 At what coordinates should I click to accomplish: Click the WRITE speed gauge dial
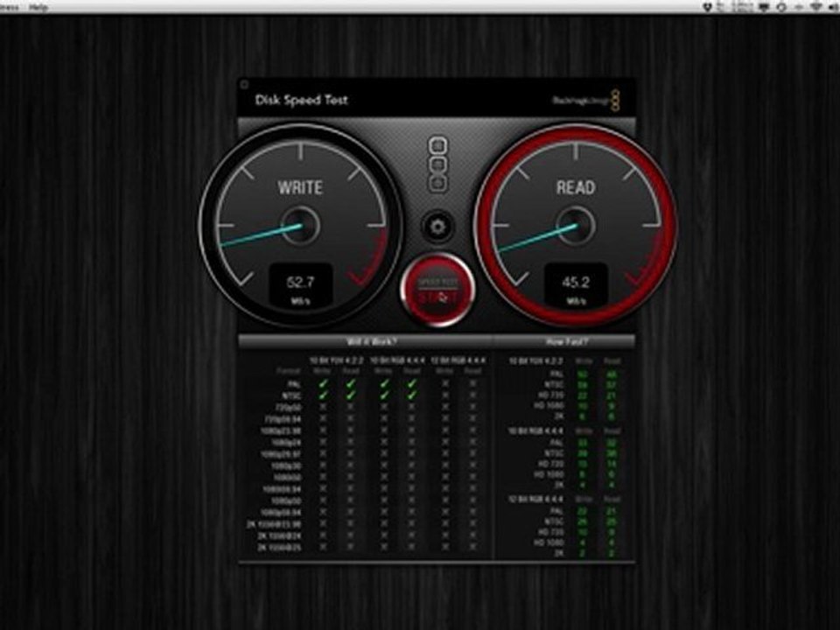coord(300,225)
